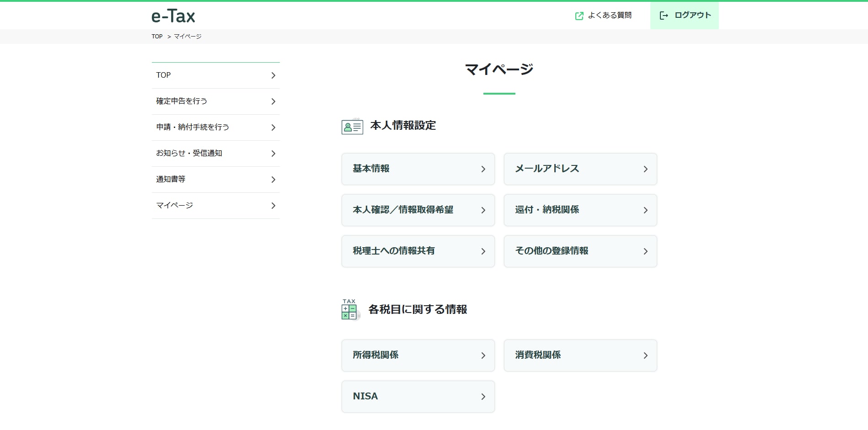The width and height of the screenshot is (868, 430).
Task: Click the ID card icon next to 本人情報設定
Action: [352, 126]
